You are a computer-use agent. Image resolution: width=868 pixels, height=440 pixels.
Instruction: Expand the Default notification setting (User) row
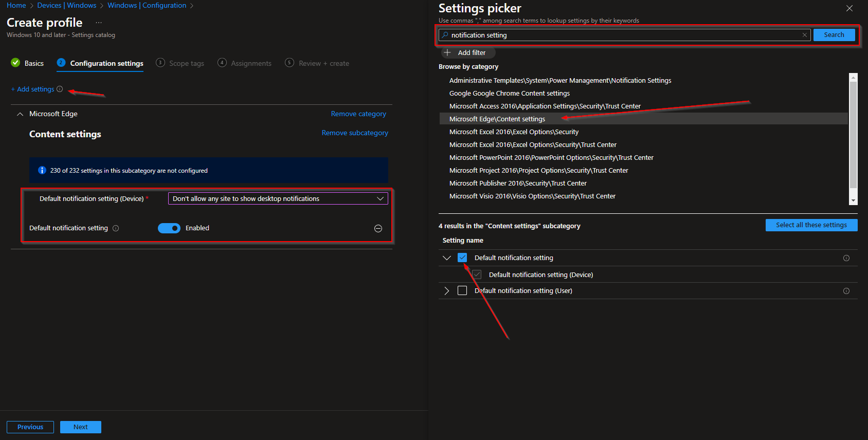446,291
